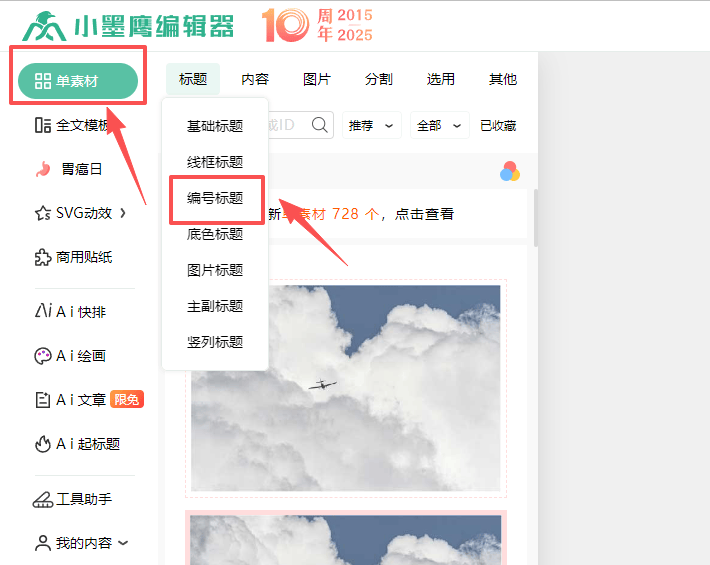This screenshot has height=565, width=710.
Task: Click the 商用贴纸 puzzle icon
Action: tap(42, 257)
